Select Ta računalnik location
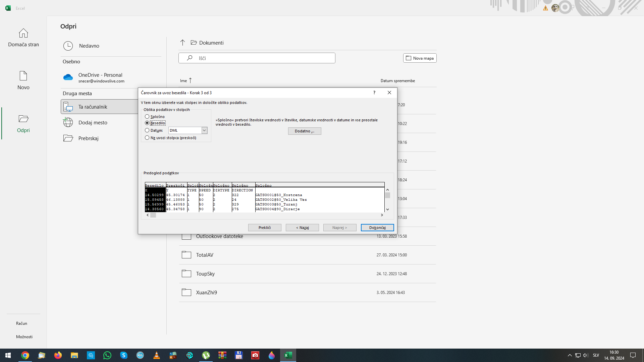The height and width of the screenshot is (362, 644). click(x=99, y=107)
